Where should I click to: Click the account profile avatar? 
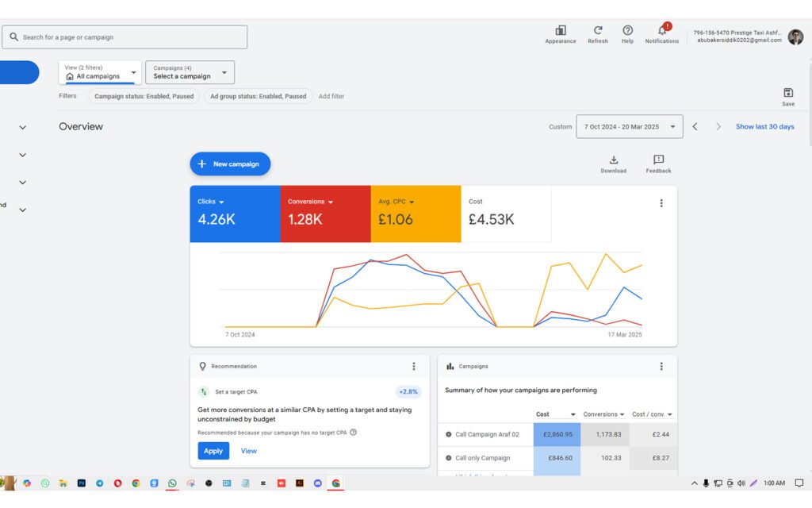(795, 37)
